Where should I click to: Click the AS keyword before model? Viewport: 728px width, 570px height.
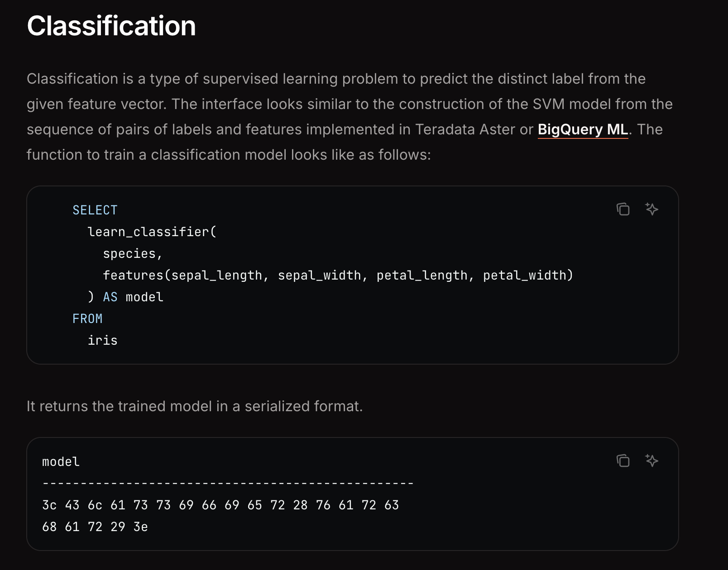[x=110, y=297]
